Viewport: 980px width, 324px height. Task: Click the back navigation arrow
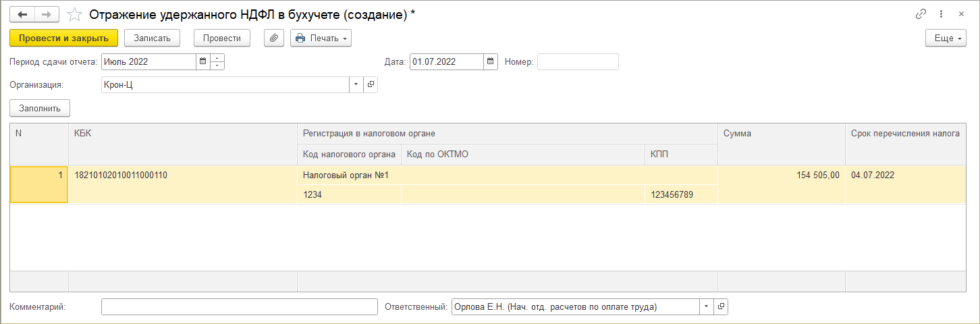coord(22,14)
